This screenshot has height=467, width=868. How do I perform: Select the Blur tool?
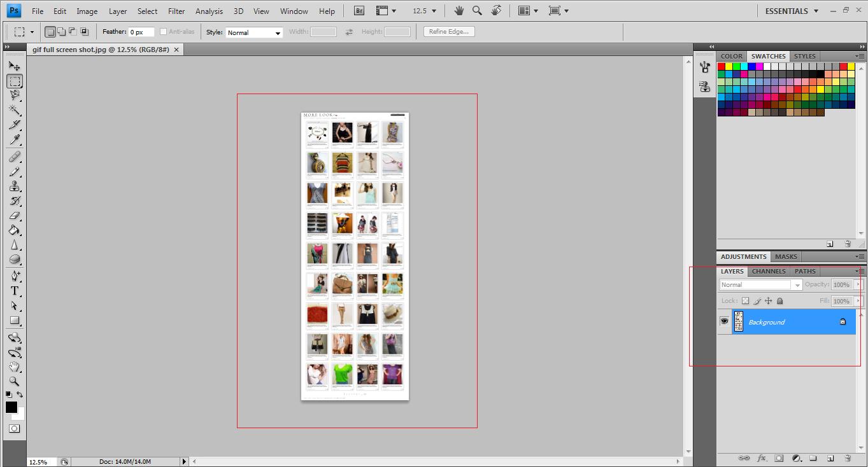point(15,245)
